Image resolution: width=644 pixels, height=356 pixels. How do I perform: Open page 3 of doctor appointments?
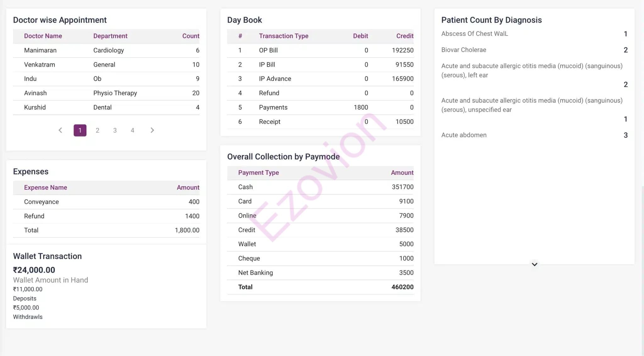[x=115, y=130]
